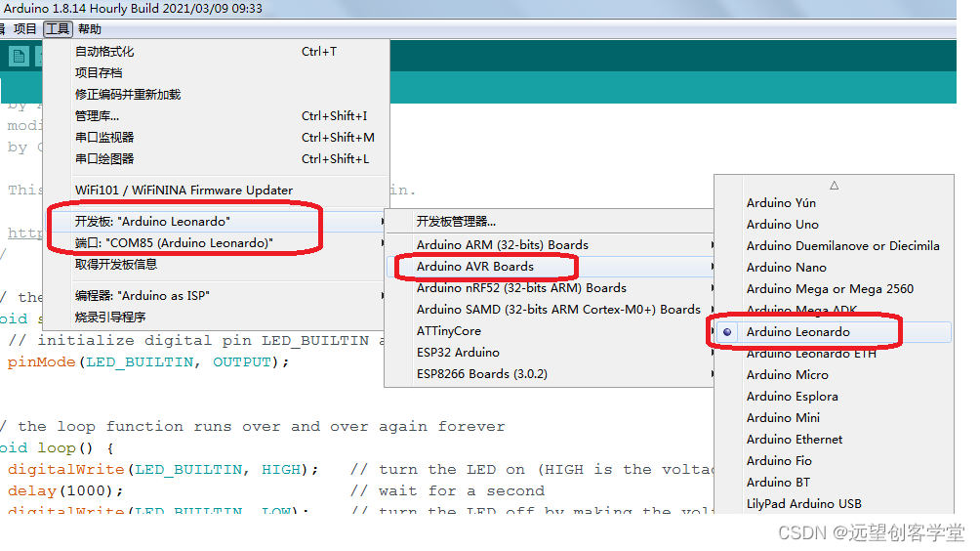Select 项目存档 menu entry
980x551 pixels.
coord(217,73)
